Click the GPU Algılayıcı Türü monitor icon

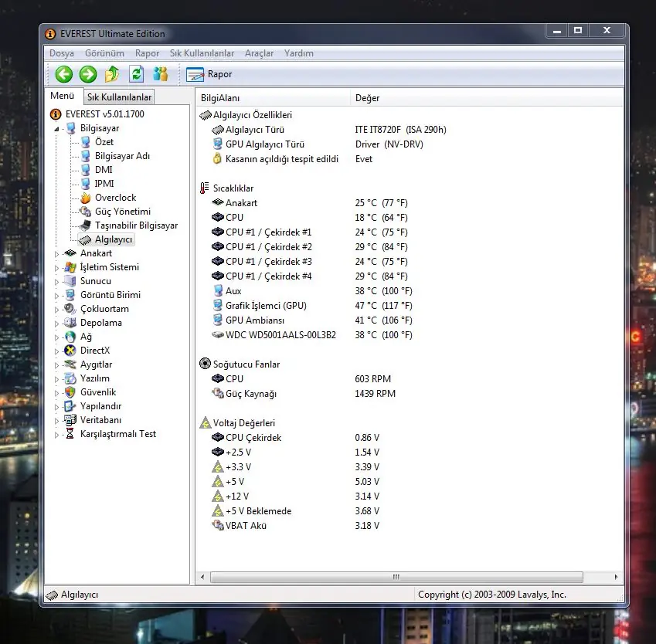(x=218, y=144)
